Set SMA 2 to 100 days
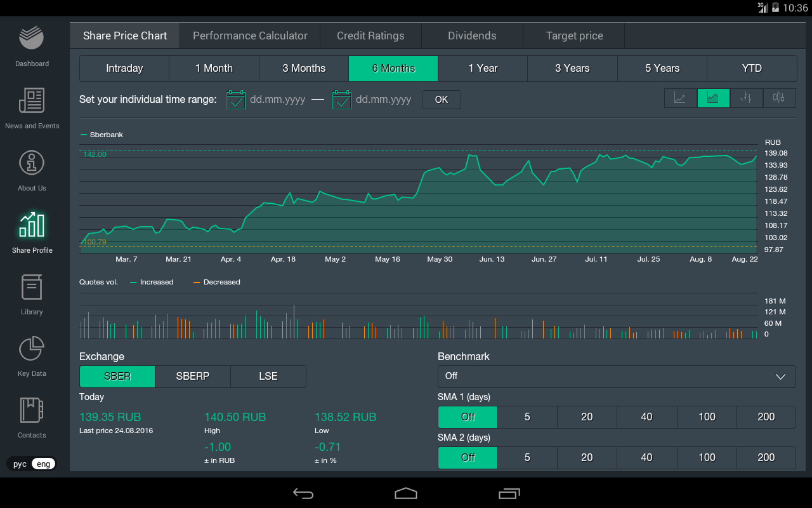This screenshot has width=812, height=508. [x=707, y=458]
